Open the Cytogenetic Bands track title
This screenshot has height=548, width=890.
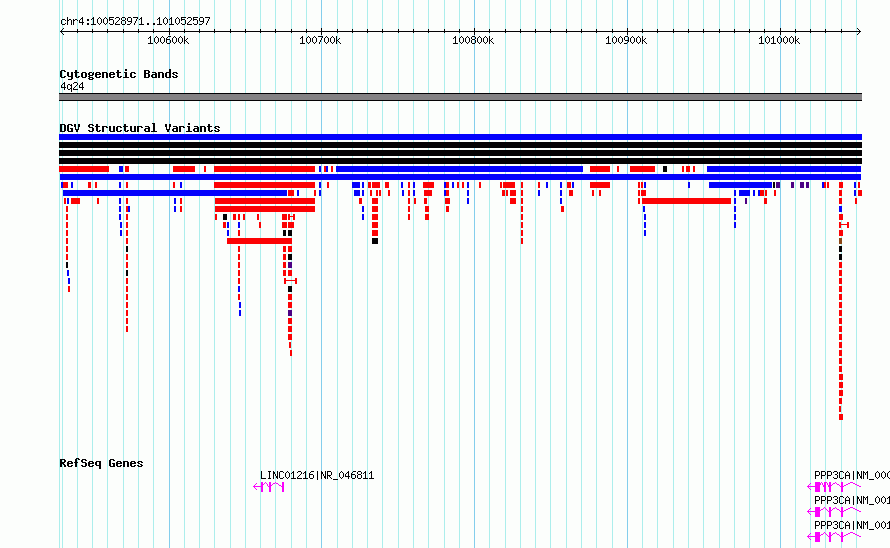(119, 74)
